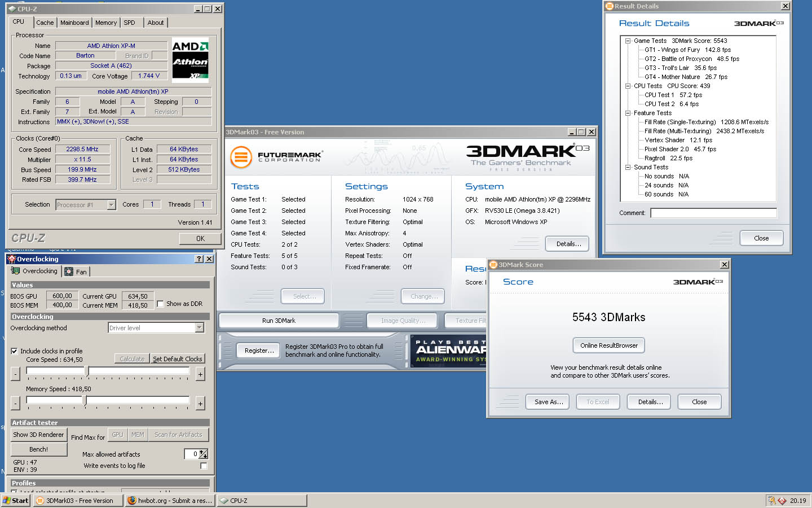Click the red system tray icon beside the clock
812x508 pixels.
782,501
